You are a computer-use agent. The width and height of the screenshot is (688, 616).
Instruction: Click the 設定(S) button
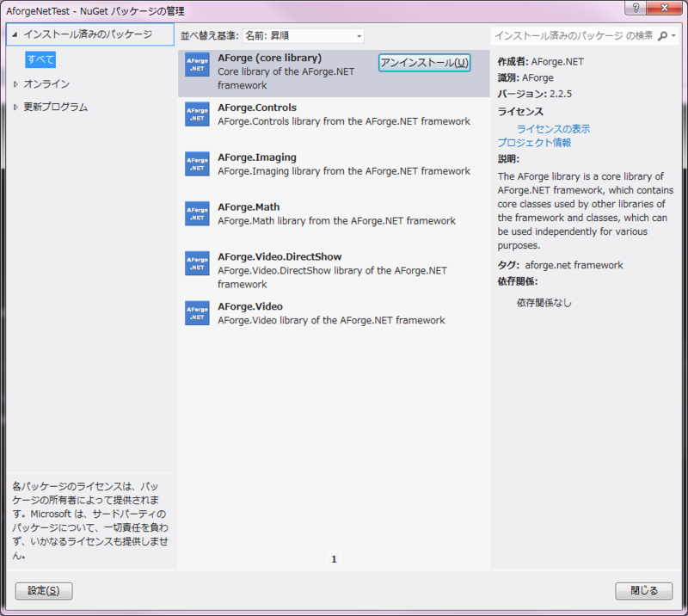[44, 590]
